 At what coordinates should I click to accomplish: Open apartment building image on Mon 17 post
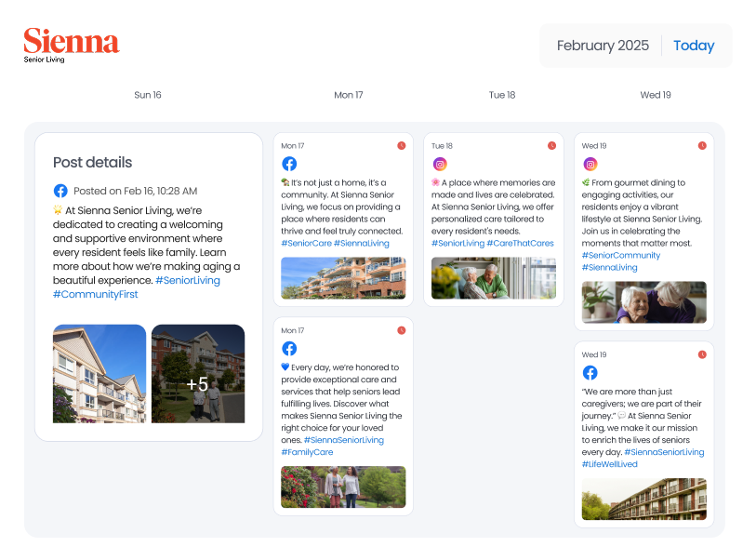click(x=343, y=278)
